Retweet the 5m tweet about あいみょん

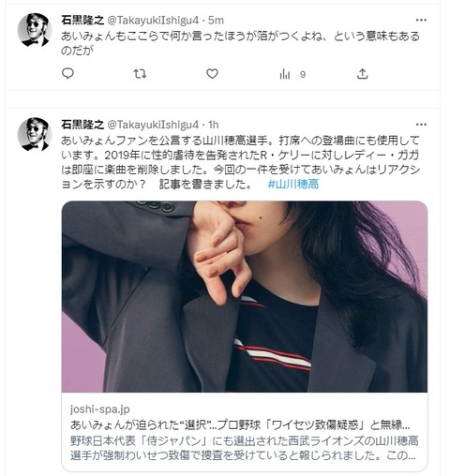140,74
